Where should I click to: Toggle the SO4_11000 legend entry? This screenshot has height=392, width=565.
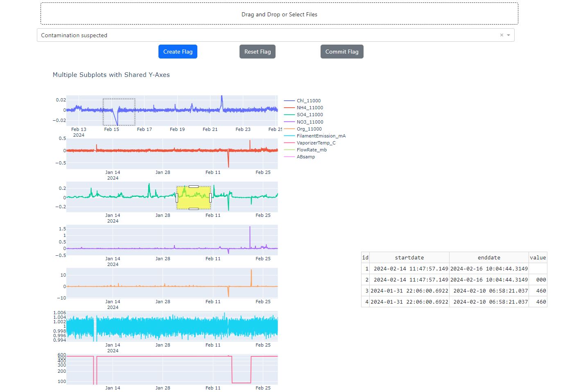point(310,115)
